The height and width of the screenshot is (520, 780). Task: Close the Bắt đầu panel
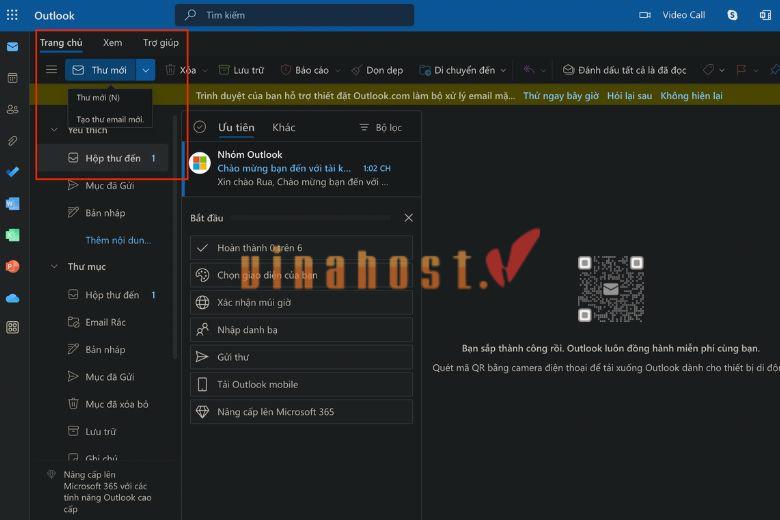tap(408, 218)
